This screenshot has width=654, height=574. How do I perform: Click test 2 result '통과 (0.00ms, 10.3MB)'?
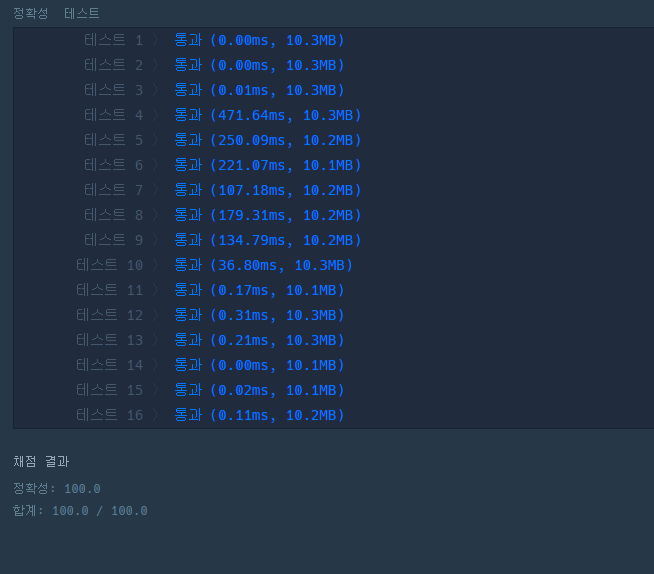point(259,65)
